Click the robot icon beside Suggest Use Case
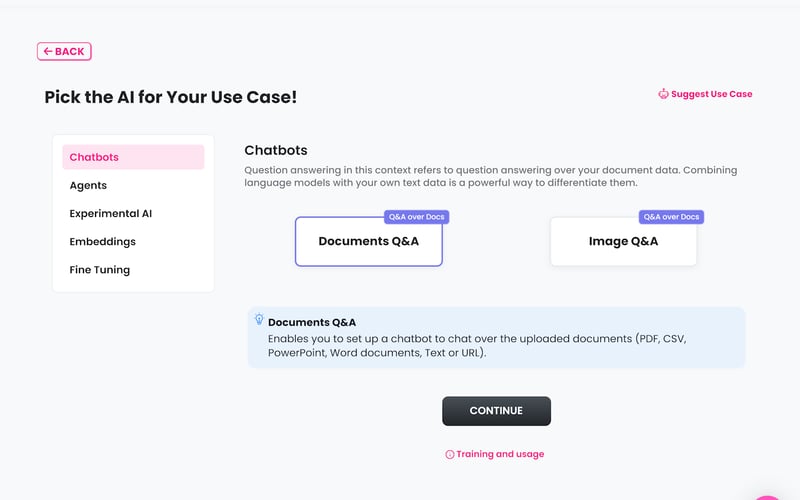This screenshot has width=800, height=500. 663,94
